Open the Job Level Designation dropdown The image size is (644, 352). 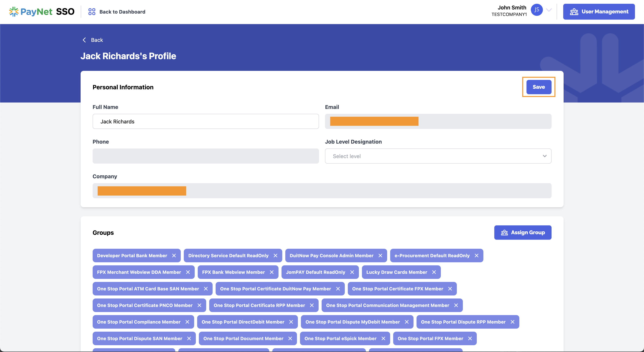pyautogui.click(x=438, y=156)
